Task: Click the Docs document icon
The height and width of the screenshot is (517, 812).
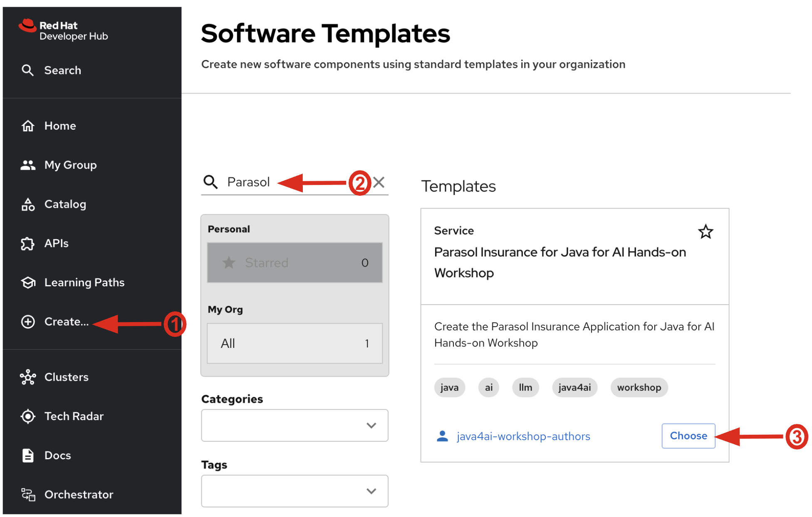Action: 28,455
